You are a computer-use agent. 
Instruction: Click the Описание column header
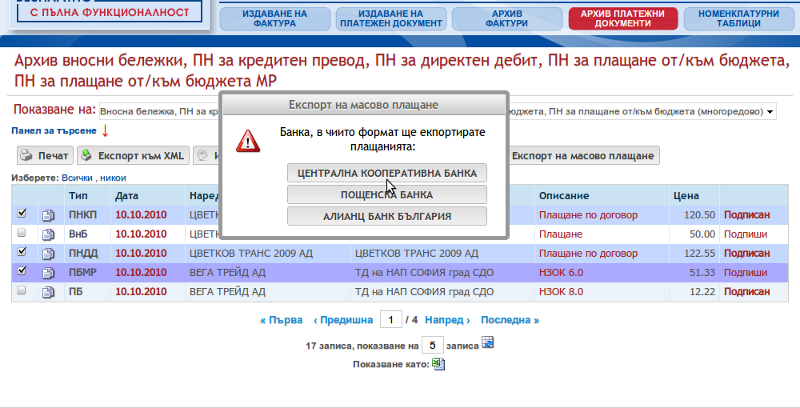pos(564,196)
